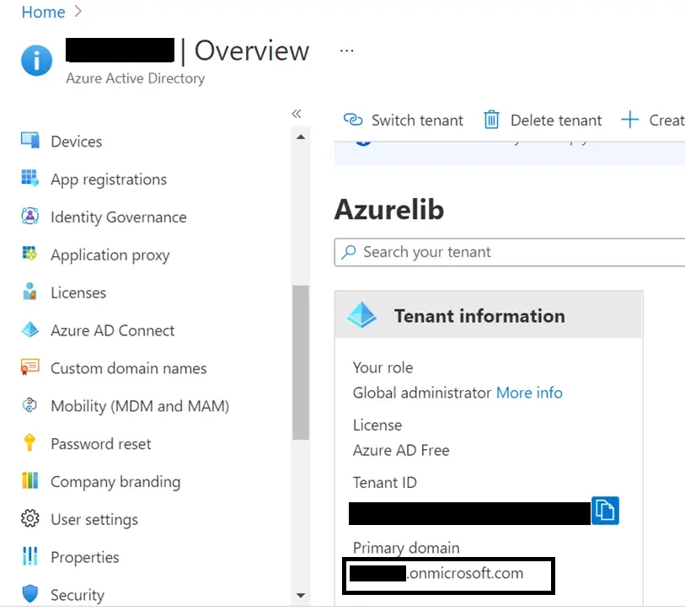The height and width of the screenshot is (616, 685).
Task: Click the Delete tenant trash icon
Action: pyautogui.click(x=491, y=120)
